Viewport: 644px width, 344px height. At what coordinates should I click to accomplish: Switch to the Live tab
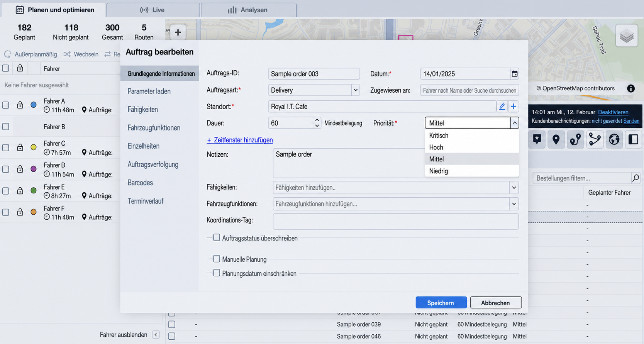(153, 10)
